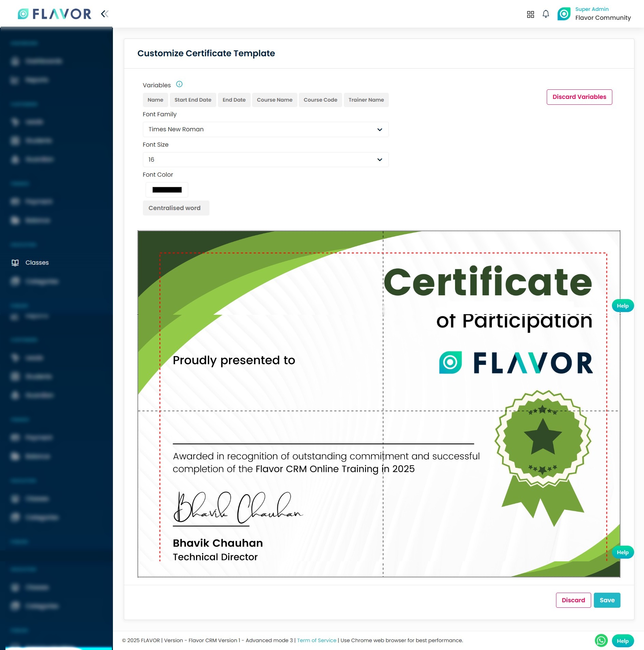644x650 pixels.
Task: Click the Flavor logo in header
Action: coord(55,14)
